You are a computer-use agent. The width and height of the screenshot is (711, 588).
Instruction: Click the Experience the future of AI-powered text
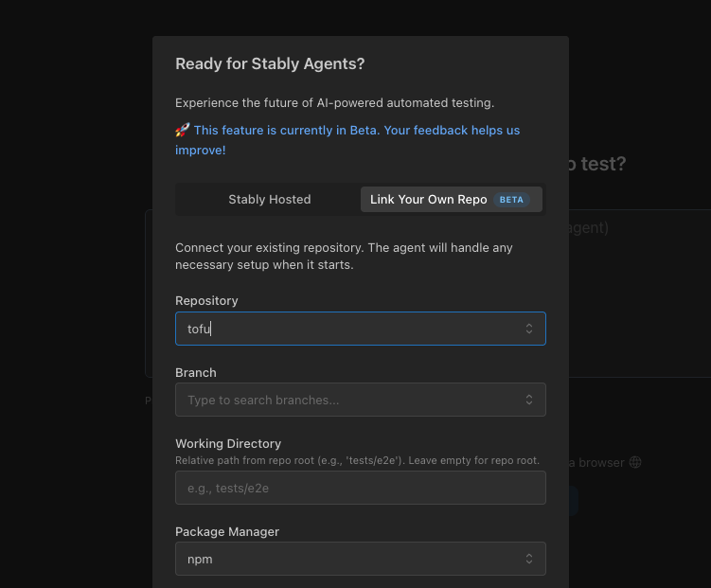[334, 103]
